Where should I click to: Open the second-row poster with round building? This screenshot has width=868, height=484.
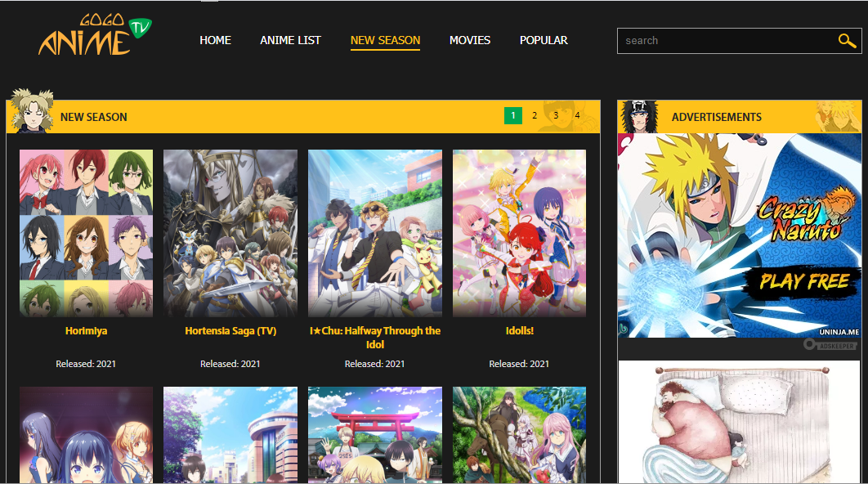230,435
